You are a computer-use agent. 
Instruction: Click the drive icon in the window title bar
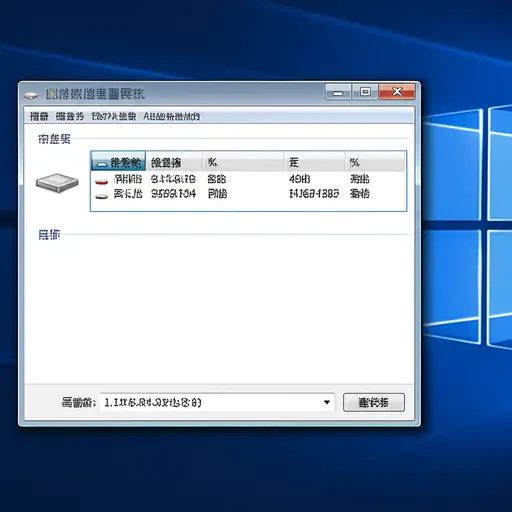click(31, 96)
